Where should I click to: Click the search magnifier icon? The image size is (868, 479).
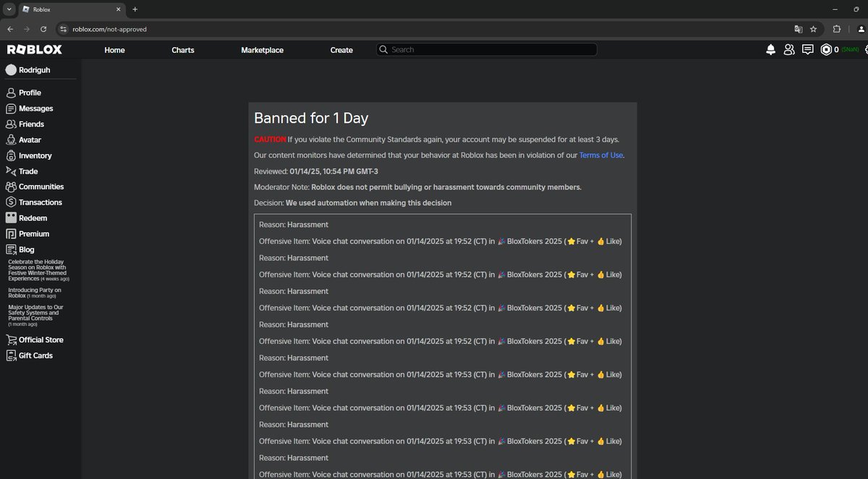pos(383,50)
